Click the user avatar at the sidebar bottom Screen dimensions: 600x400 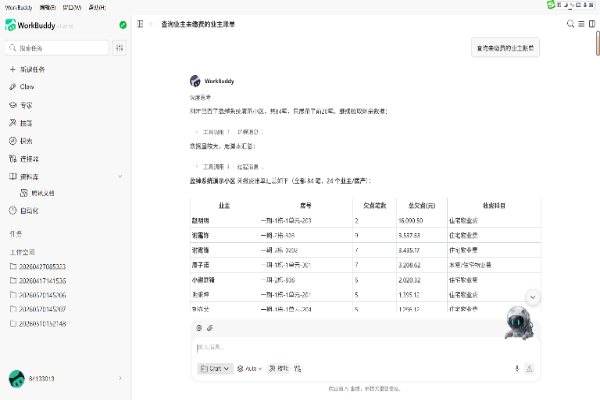pyautogui.click(x=16, y=379)
